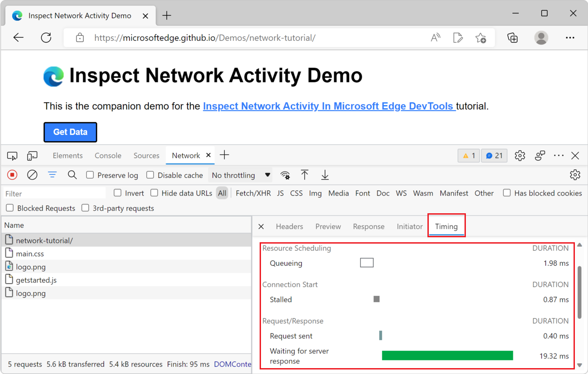Open Network panel settings gear
The height and width of the screenshot is (374, 588).
(575, 175)
